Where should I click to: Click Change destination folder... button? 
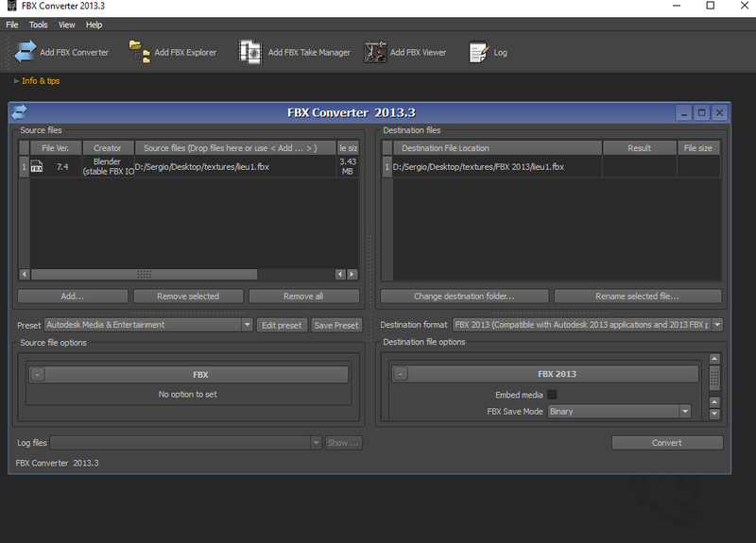(x=464, y=297)
